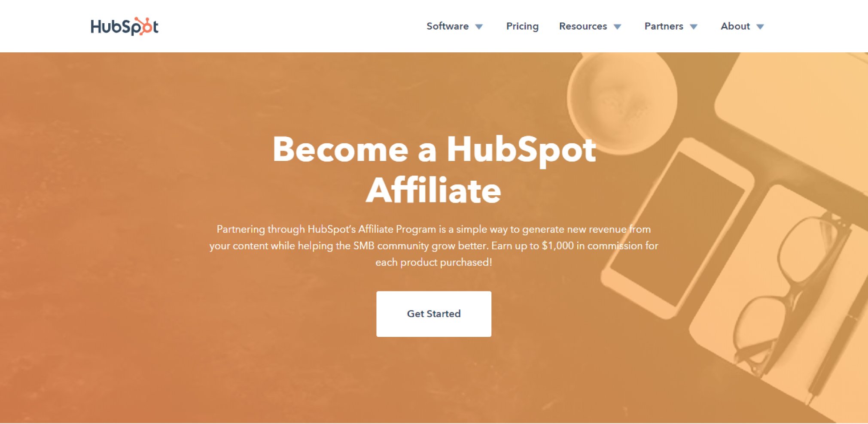
Task: Click the HubSpot logo
Action: (x=125, y=27)
